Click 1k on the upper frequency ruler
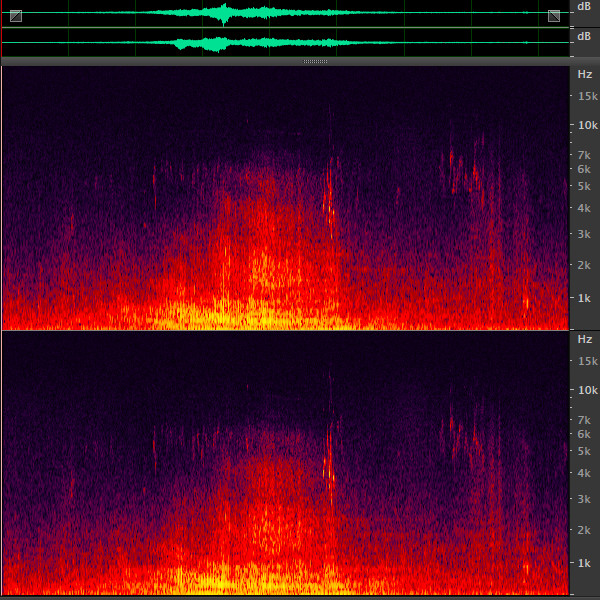Viewport: 600px width, 600px height. click(586, 298)
